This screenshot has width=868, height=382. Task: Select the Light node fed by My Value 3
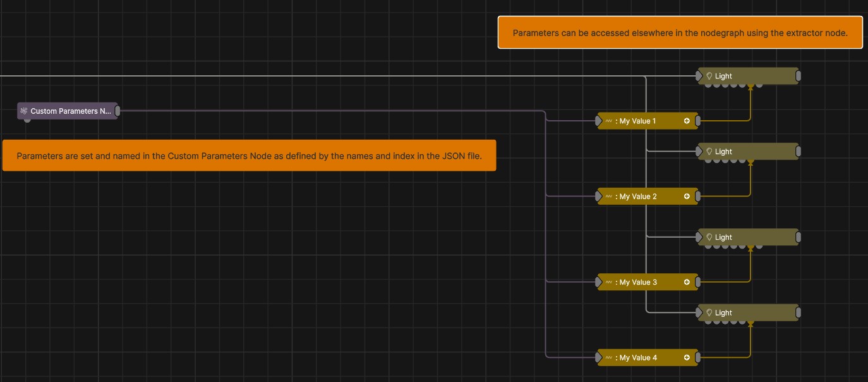[x=748, y=237]
